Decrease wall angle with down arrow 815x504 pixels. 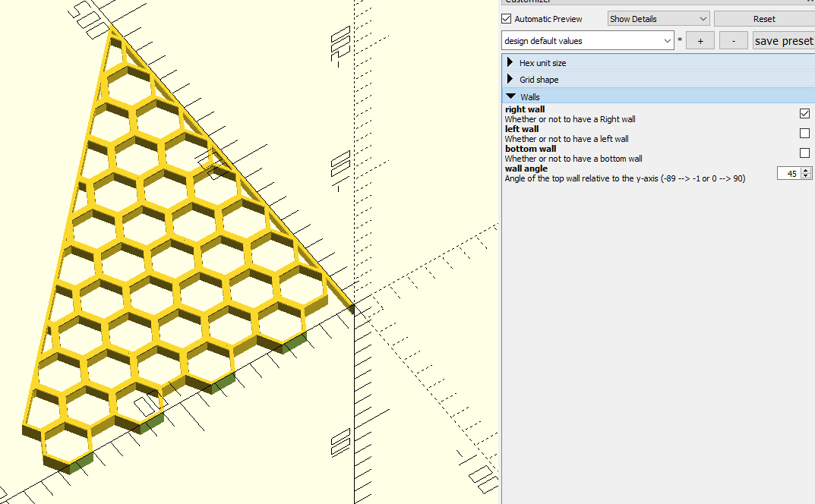(x=806, y=177)
